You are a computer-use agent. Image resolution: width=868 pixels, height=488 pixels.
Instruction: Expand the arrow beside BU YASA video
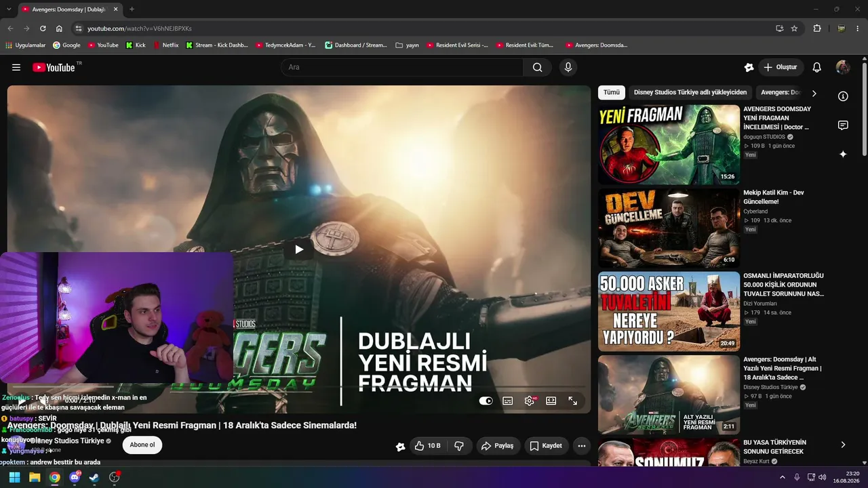click(x=843, y=445)
